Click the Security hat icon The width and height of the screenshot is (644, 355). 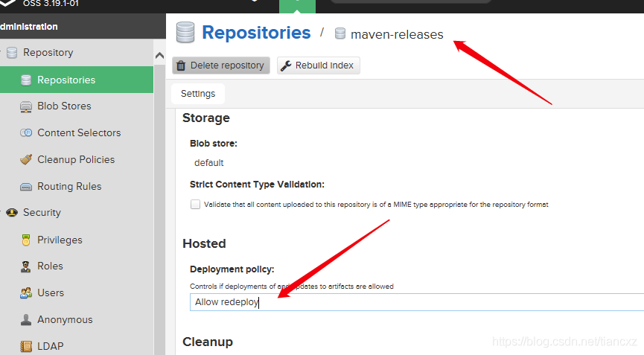click(x=12, y=213)
